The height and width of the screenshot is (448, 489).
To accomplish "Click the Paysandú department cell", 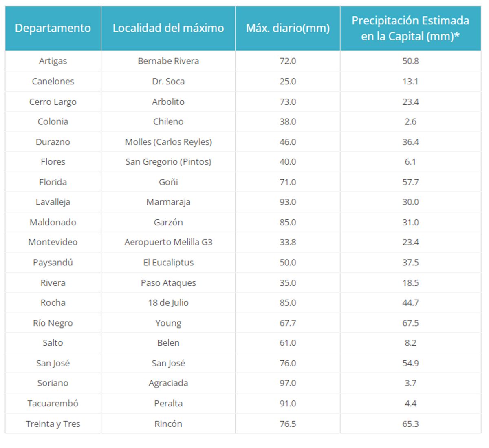I will tap(53, 263).
